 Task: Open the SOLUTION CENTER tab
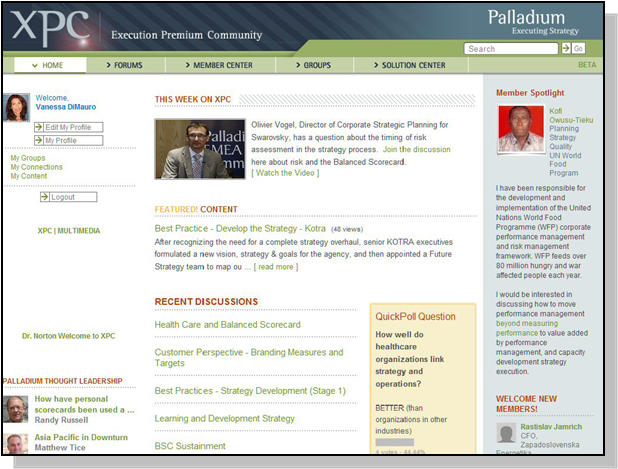(x=410, y=65)
